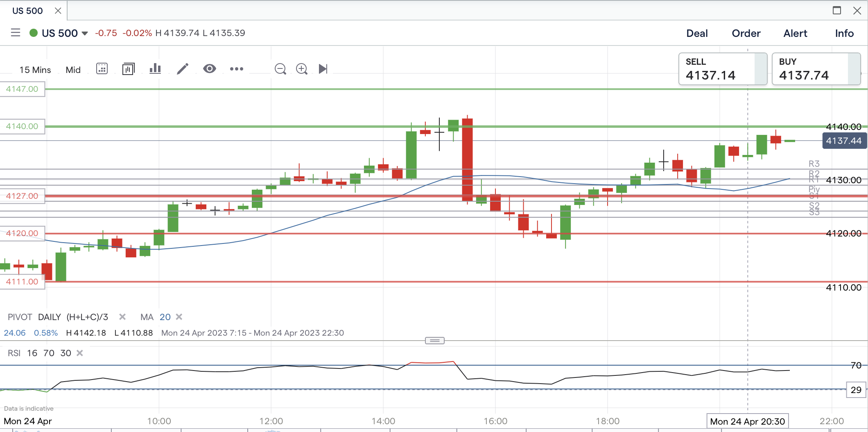Change the 15 Mins timeframe

[x=35, y=70]
